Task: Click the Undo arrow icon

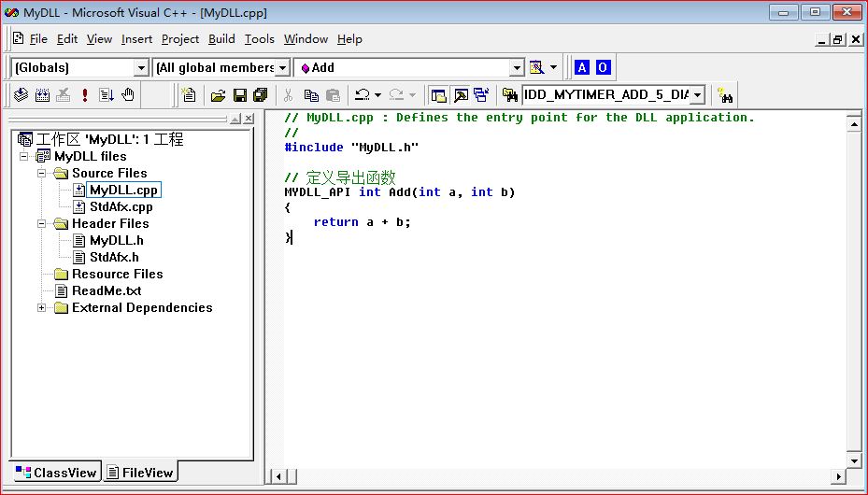Action: (363, 95)
